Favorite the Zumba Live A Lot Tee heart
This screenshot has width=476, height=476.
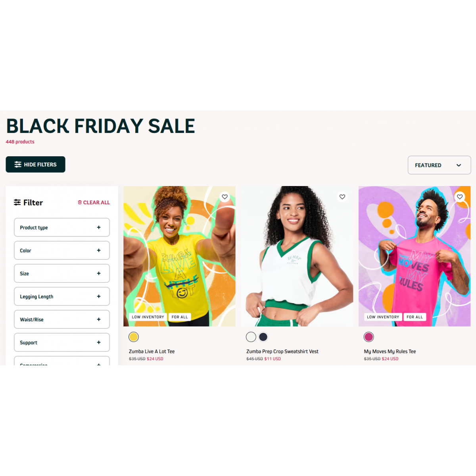click(x=225, y=197)
